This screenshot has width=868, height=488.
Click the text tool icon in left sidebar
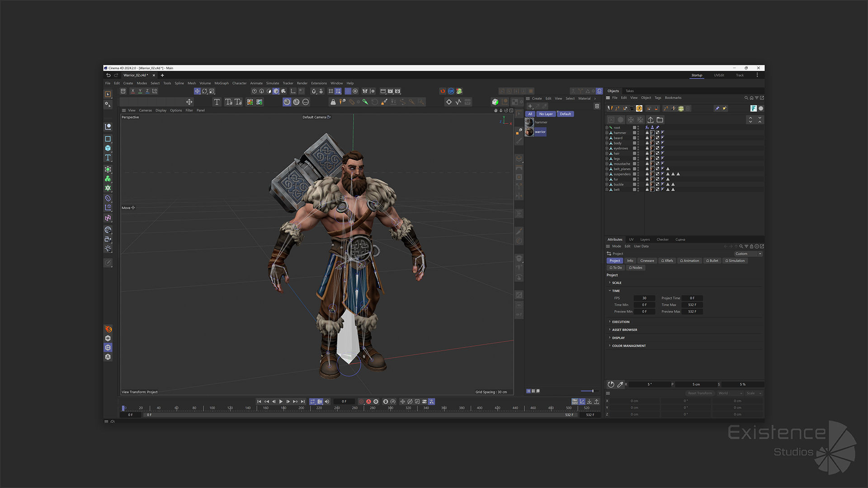(x=108, y=158)
